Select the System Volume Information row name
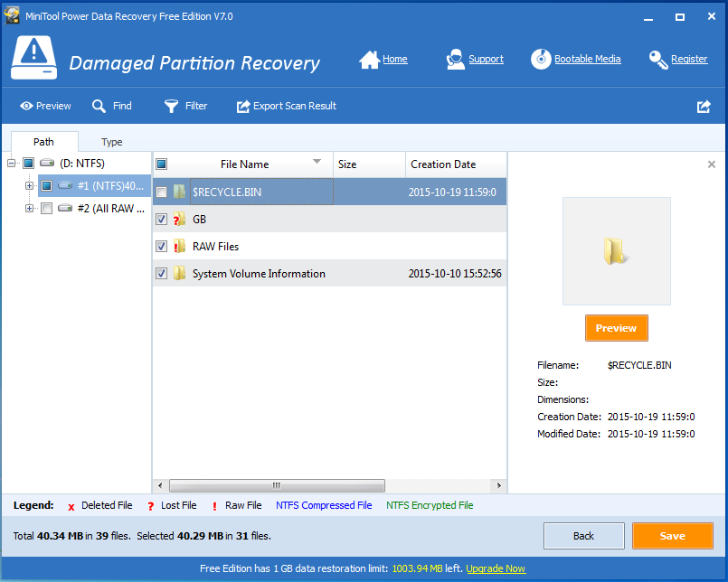The width and height of the screenshot is (728, 582). (x=259, y=274)
